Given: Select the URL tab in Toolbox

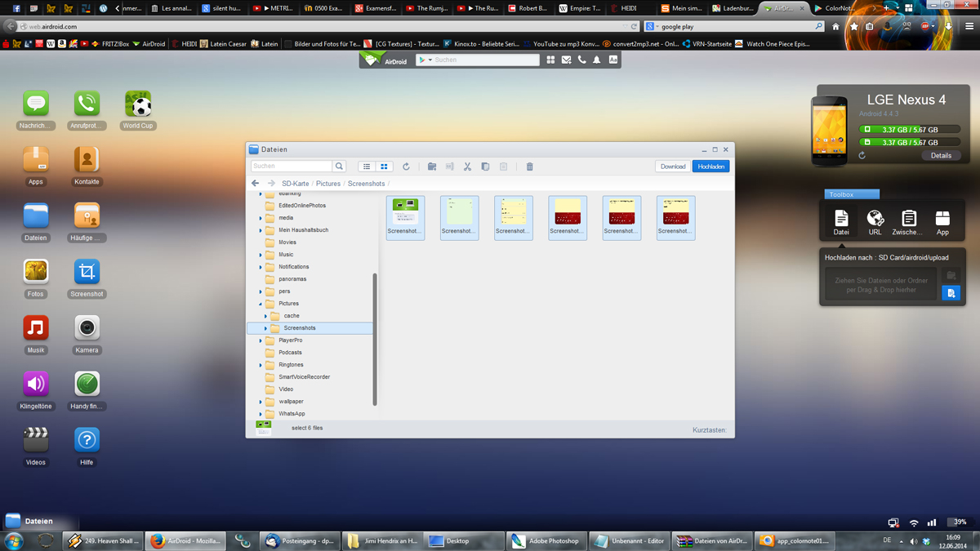Looking at the screenshot, I should click(875, 221).
